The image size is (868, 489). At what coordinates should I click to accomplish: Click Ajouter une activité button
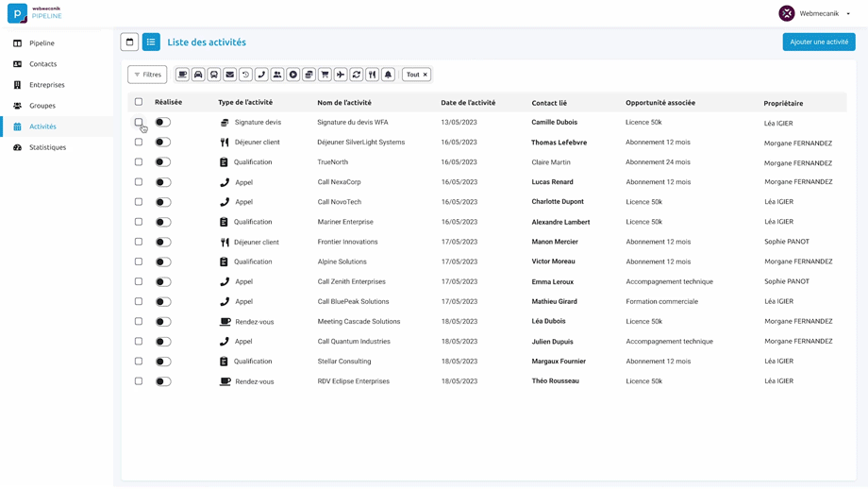coord(818,42)
